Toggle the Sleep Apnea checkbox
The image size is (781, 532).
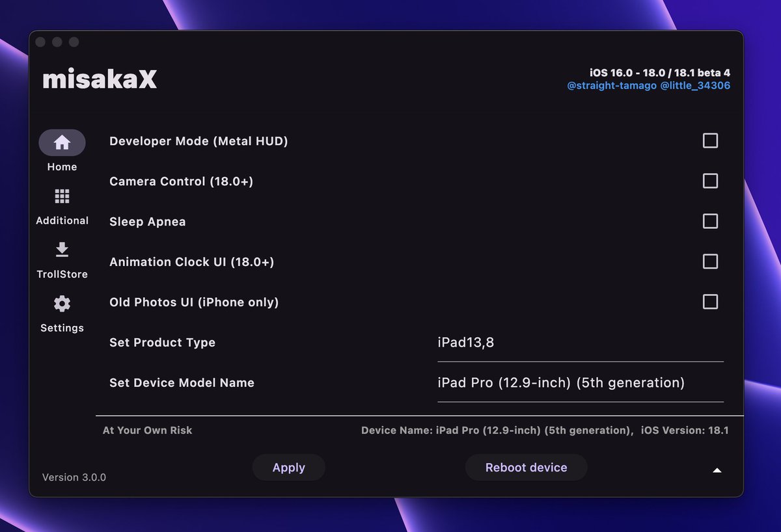(710, 221)
